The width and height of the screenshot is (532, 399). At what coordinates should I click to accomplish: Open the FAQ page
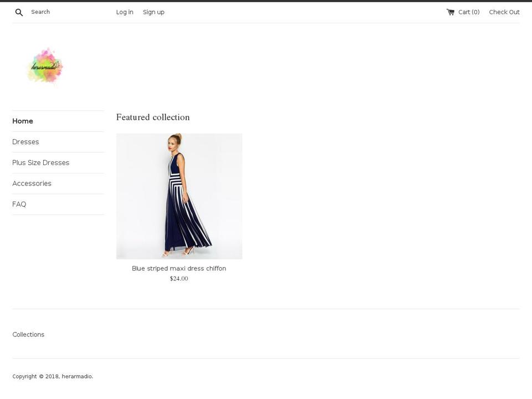[19, 204]
